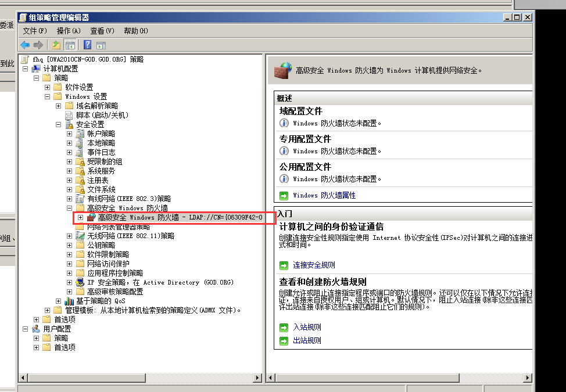
Task: Click green arrow icon beside 连接安全规则
Action: click(x=284, y=265)
